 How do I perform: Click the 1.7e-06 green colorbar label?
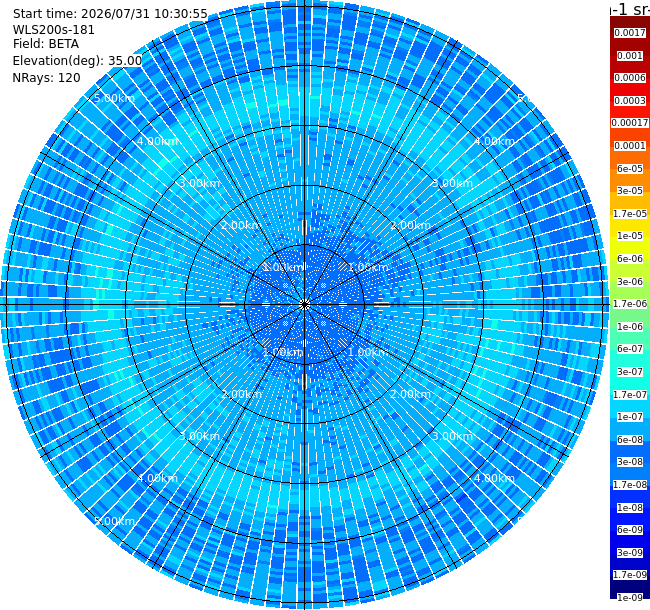click(630, 304)
